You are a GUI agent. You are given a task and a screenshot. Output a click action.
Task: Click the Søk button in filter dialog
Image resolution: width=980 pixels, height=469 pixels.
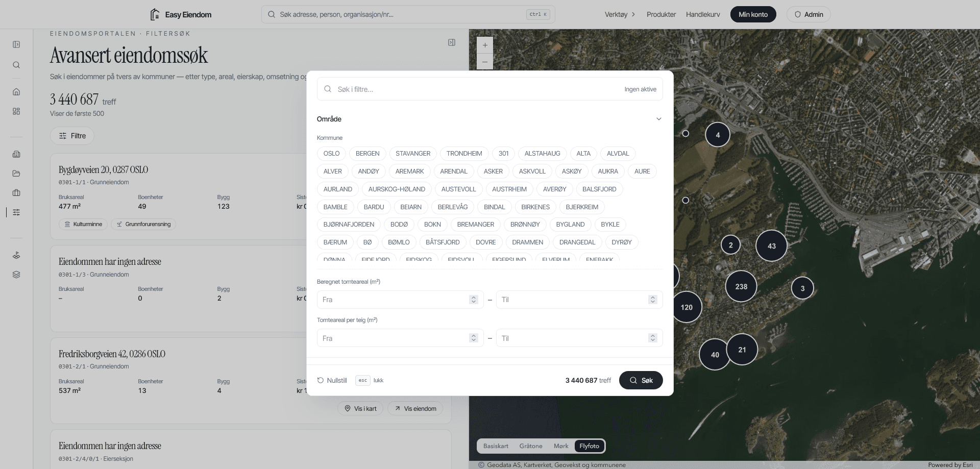pos(641,380)
